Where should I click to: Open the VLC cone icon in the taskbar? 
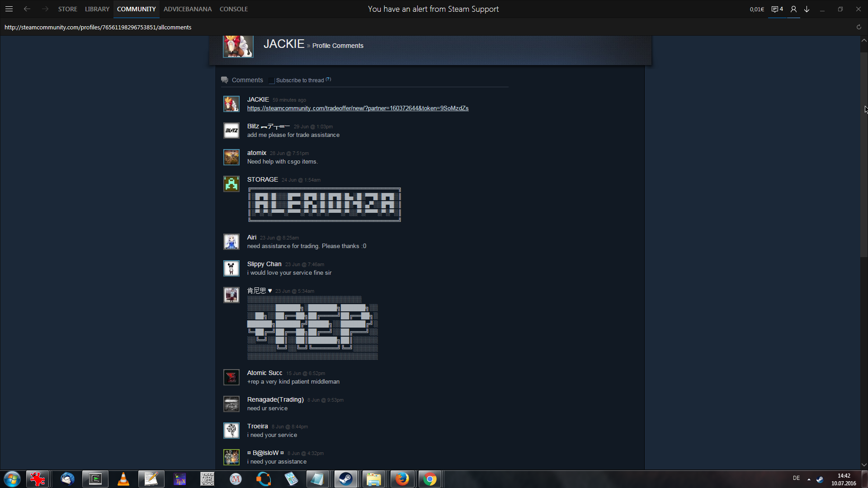[123, 479]
